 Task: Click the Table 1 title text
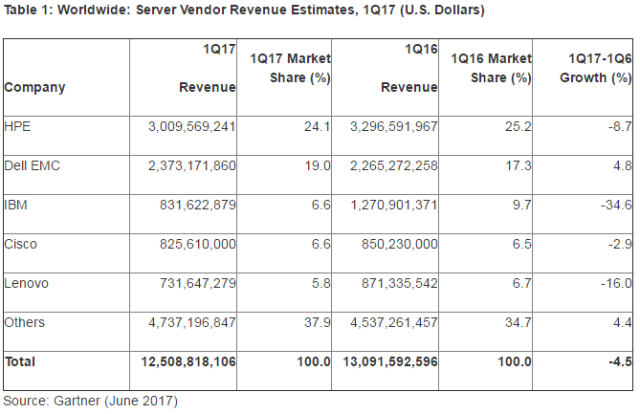244,9
